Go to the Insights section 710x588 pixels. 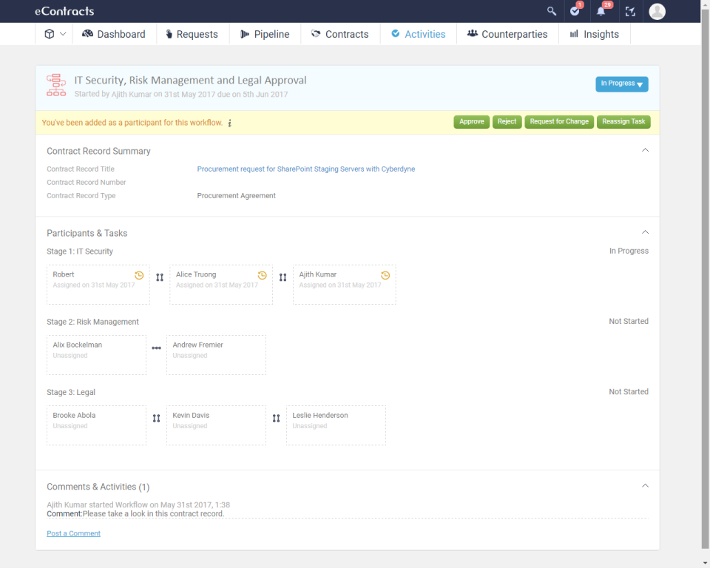(595, 33)
